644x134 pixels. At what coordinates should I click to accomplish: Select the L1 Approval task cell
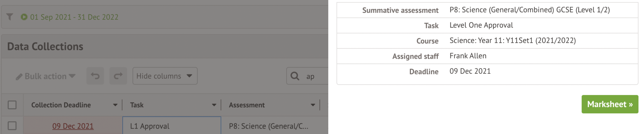coord(172,126)
